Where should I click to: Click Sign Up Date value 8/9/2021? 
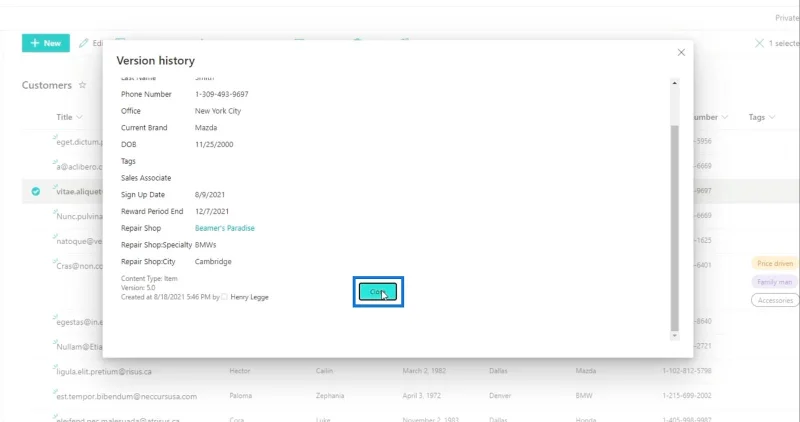pyautogui.click(x=210, y=194)
